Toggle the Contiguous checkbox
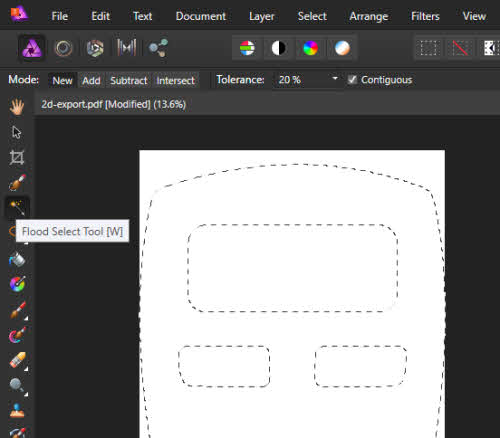 click(x=352, y=80)
